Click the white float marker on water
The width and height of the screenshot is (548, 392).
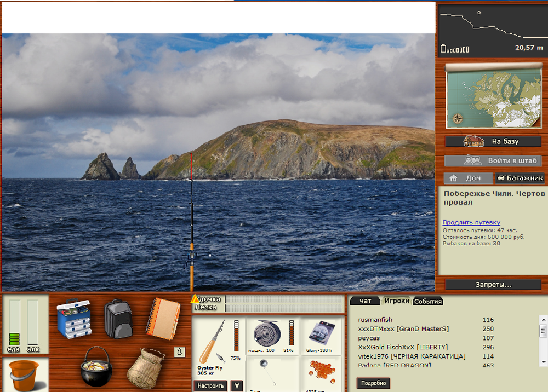coord(210,255)
